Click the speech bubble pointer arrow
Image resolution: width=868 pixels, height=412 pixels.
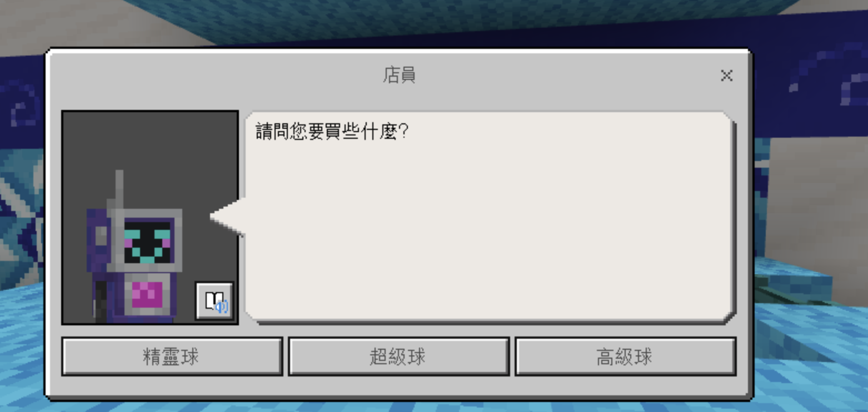(228, 217)
